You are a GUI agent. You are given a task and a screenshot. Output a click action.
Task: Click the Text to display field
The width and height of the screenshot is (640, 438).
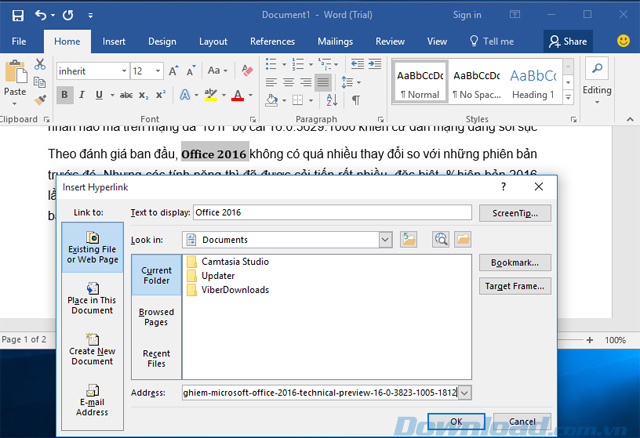(329, 212)
